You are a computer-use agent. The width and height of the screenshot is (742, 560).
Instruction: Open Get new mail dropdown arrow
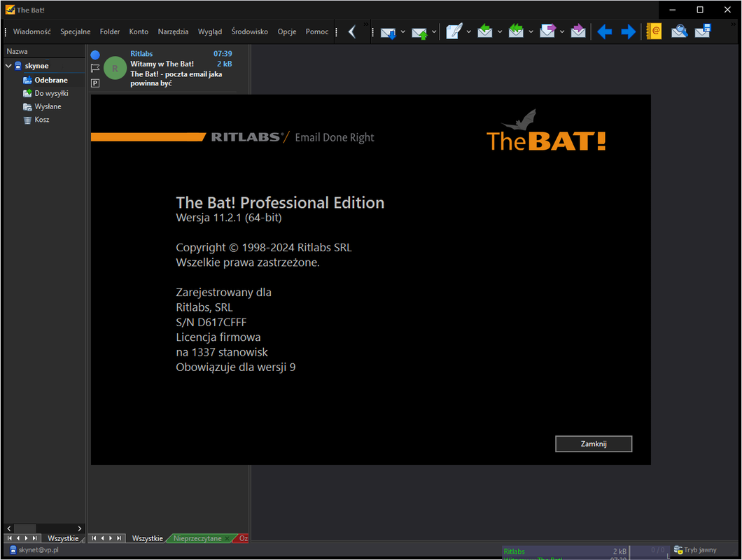point(402,31)
